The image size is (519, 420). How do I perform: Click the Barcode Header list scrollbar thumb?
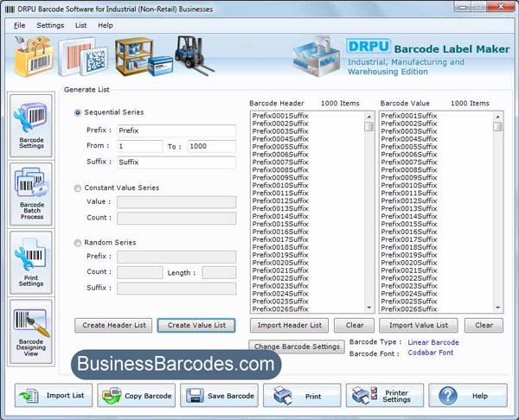(x=369, y=127)
